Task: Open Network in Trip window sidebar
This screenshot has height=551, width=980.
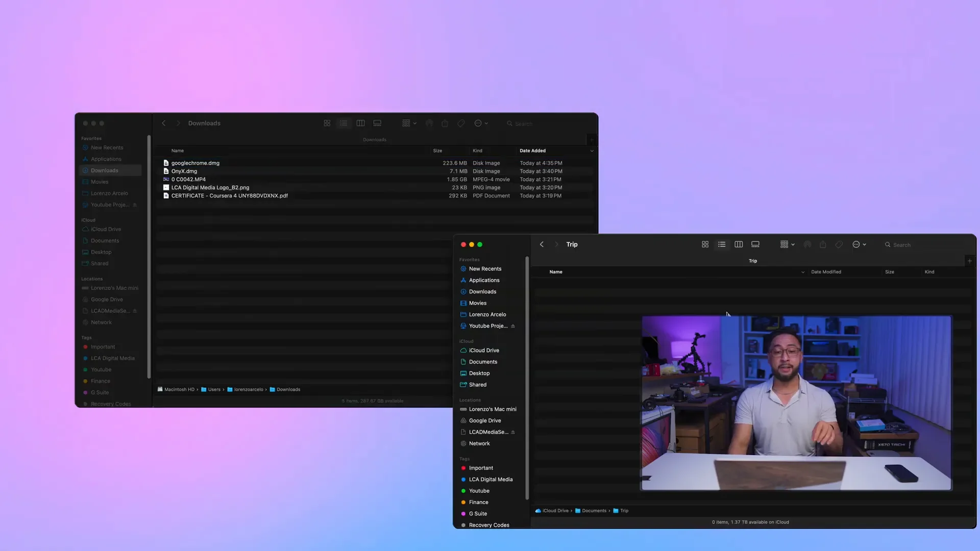Action: (479, 443)
